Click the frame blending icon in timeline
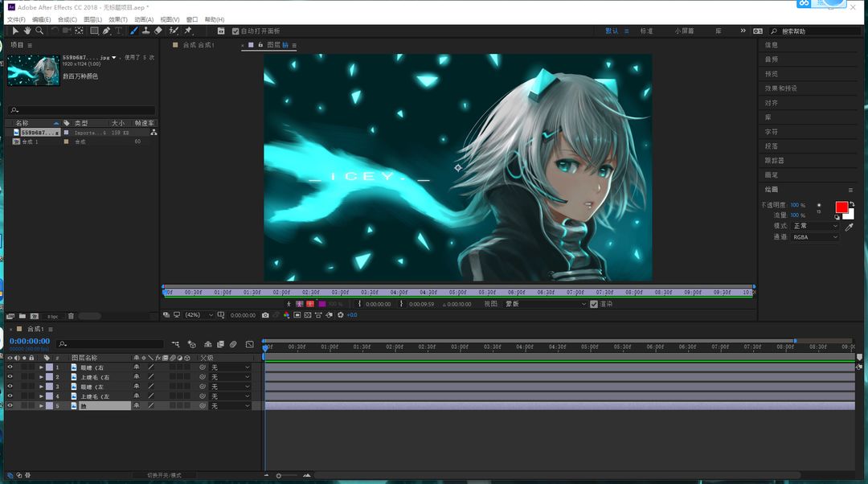 pyautogui.click(x=220, y=344)
